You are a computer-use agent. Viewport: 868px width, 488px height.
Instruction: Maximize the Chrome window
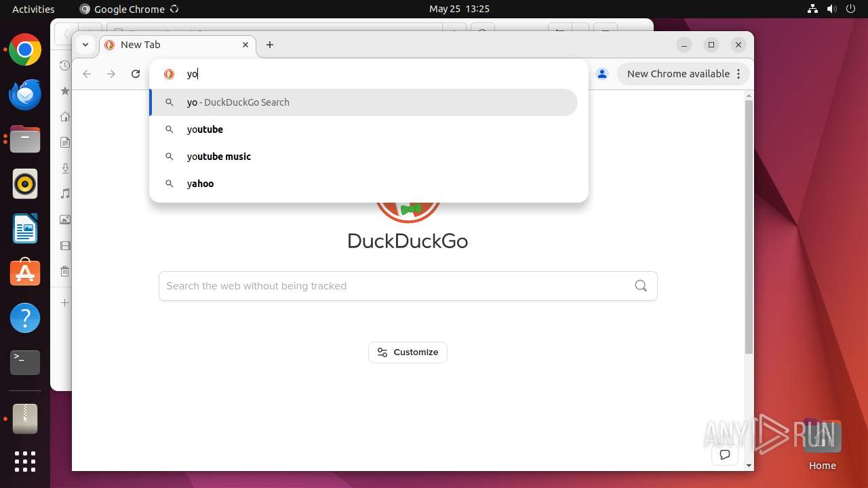pos(711,45)
